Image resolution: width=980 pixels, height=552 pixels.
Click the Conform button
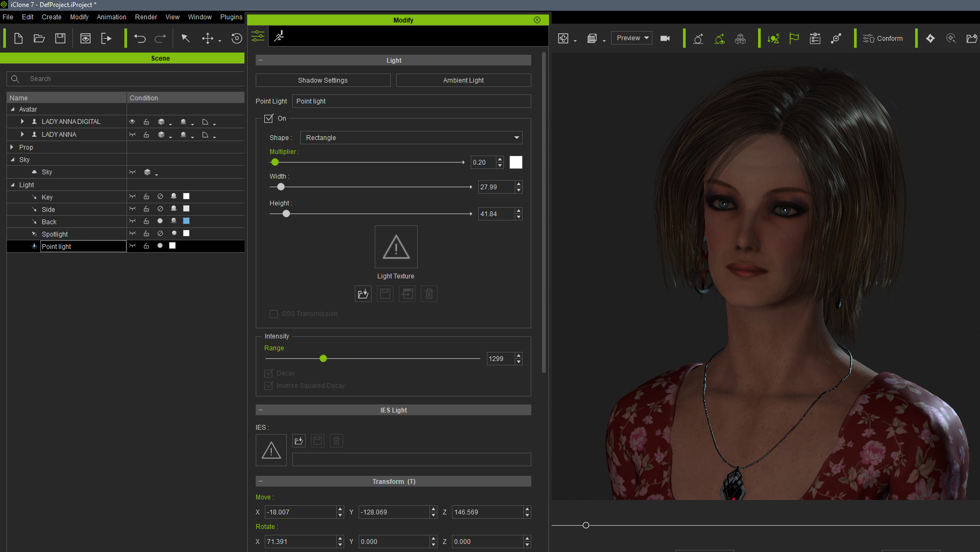(x=882, y=39)
